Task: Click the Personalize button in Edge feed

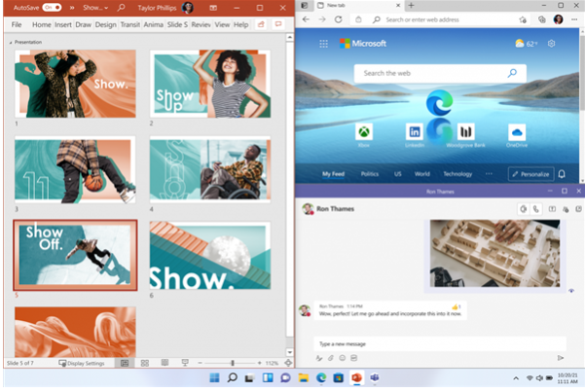Action: click(530, 174)
